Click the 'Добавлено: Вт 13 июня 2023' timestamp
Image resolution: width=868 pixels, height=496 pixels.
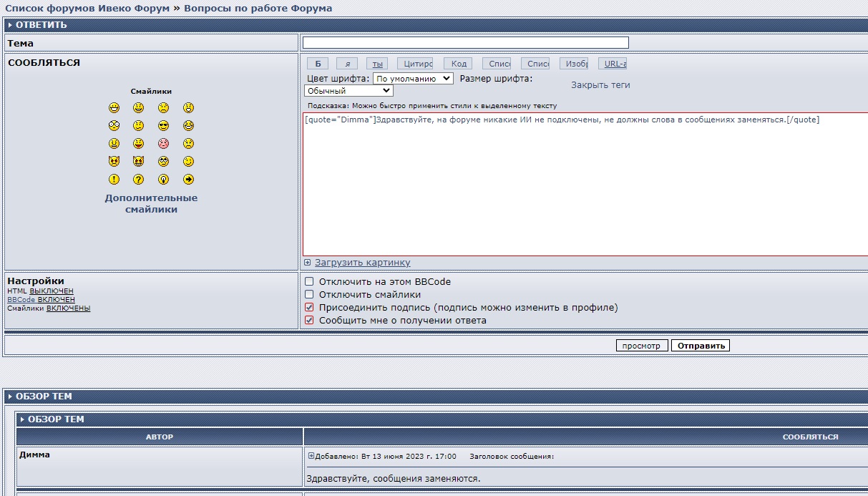pos(386,457)
